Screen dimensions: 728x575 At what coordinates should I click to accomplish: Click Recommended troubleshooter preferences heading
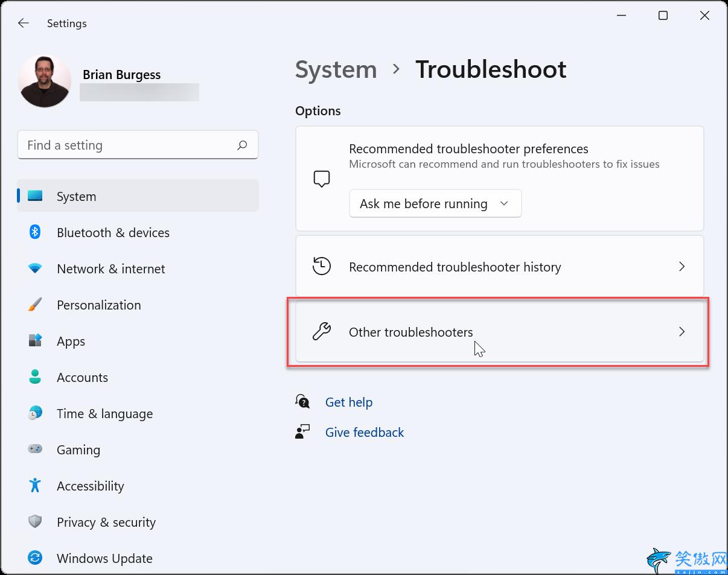coord(468,148)
